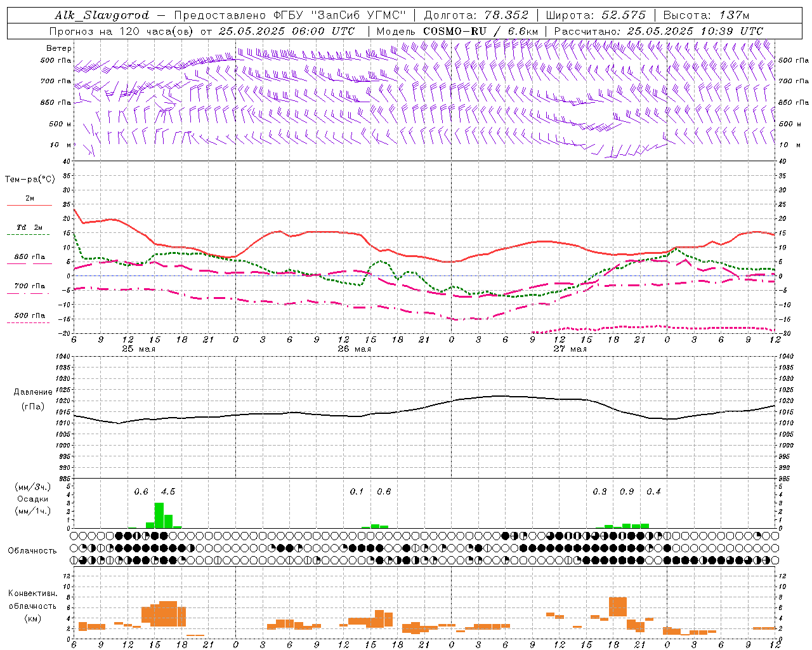This screenshot has width=812, height=650.
Task: Click the green dashed Td 2м legend line
Action: (28, 234)
